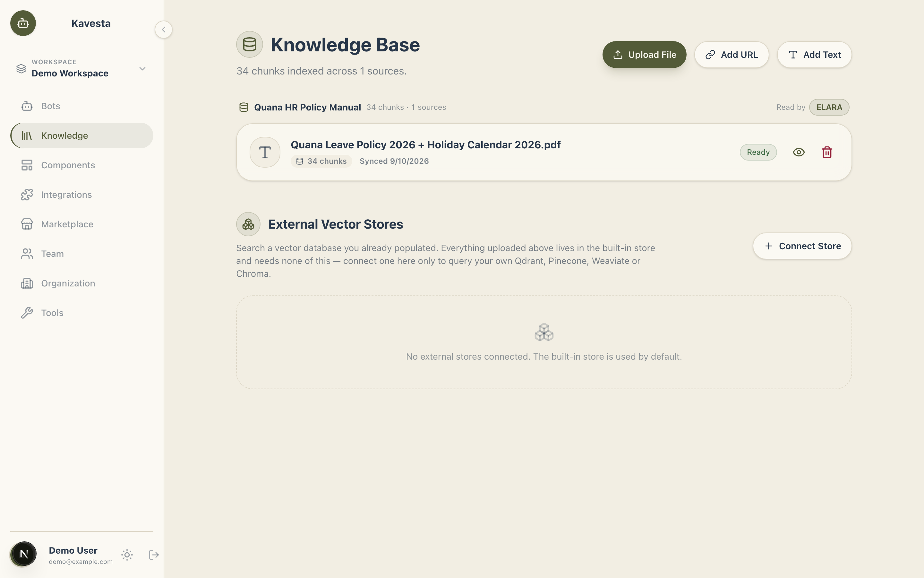Click the 34 chunks indexed summary text

click(321, 71)
